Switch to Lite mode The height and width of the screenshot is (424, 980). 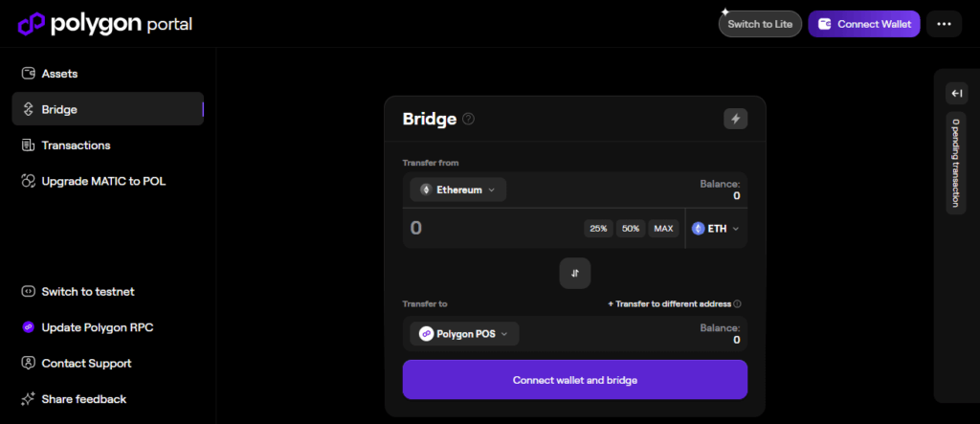coord(760,24)
